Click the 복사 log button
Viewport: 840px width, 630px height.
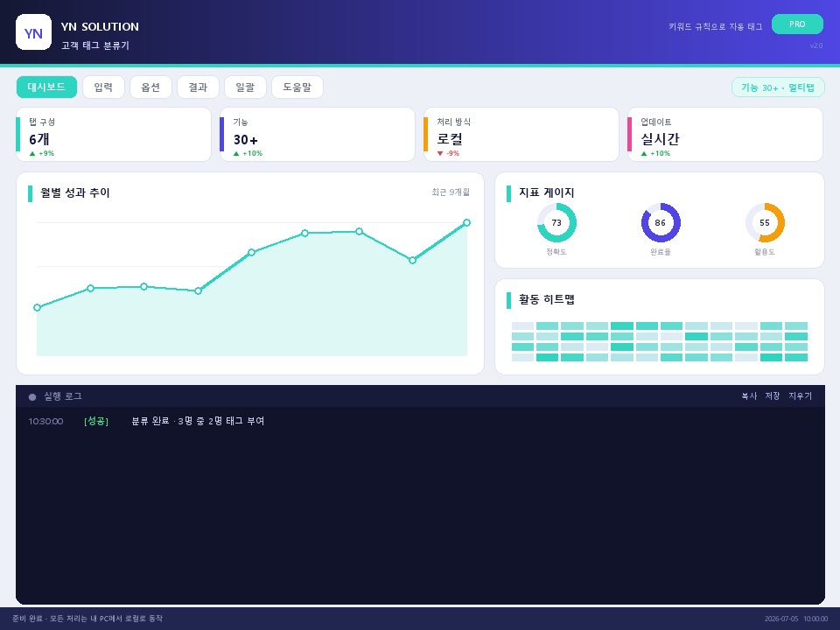pos(749,395)
